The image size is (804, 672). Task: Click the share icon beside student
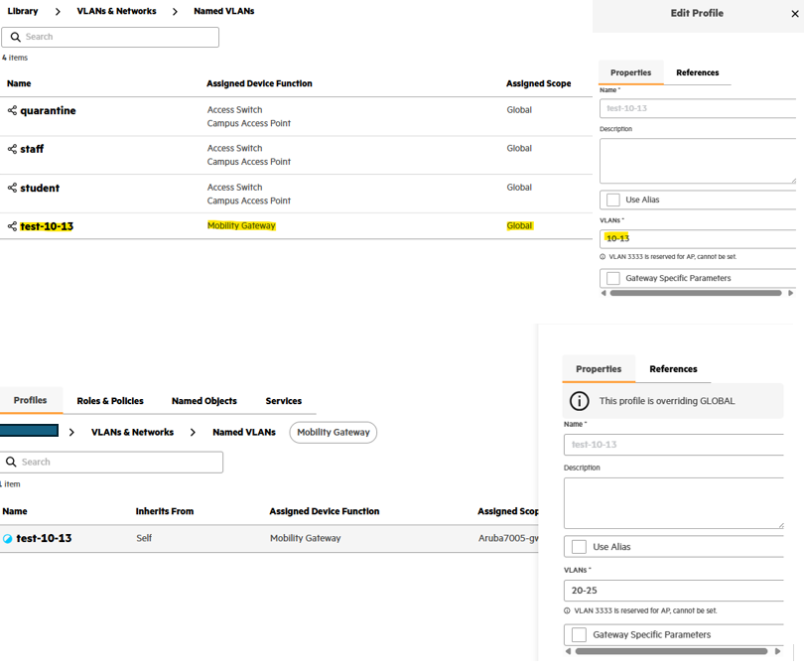point(12,188)
